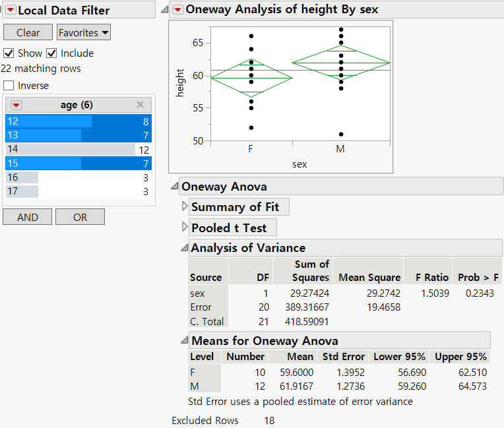Image resolution: width=504 pixels, height=428 pixels.
Task: Open the Oneway Analysis red triangle menu
Action: point(177,9)
